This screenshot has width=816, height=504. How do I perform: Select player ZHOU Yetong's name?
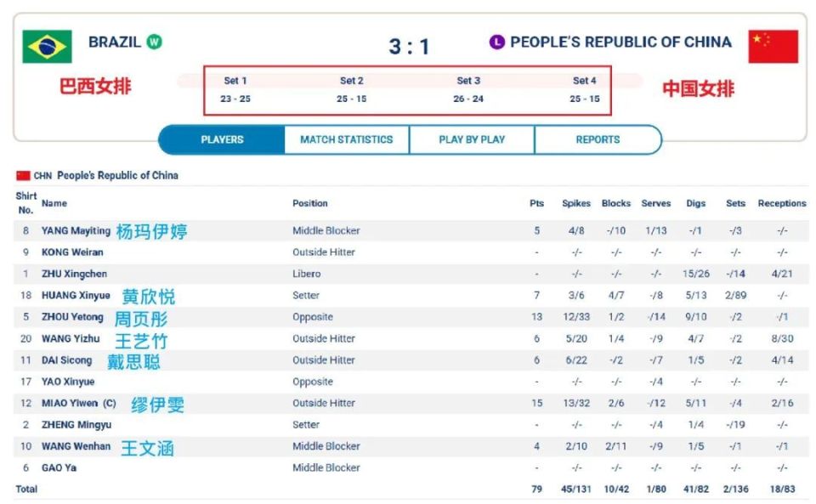pos(72,317)
